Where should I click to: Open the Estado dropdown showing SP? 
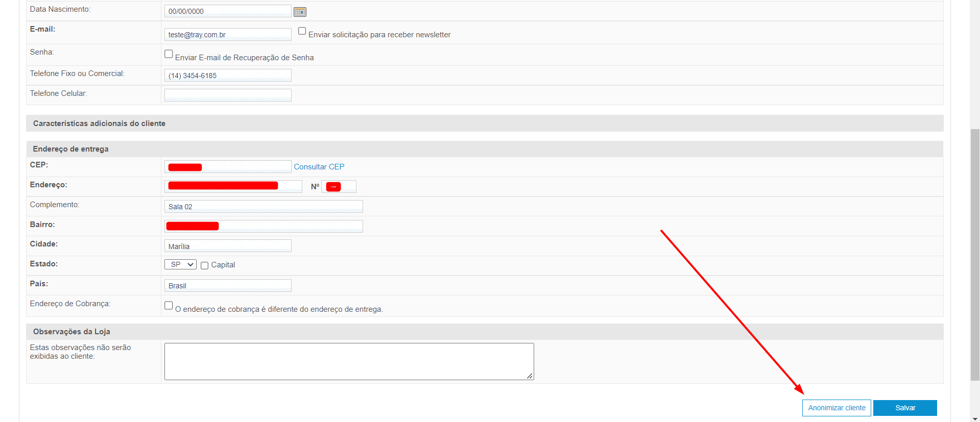pyautogui.click(x=180, y=264)
